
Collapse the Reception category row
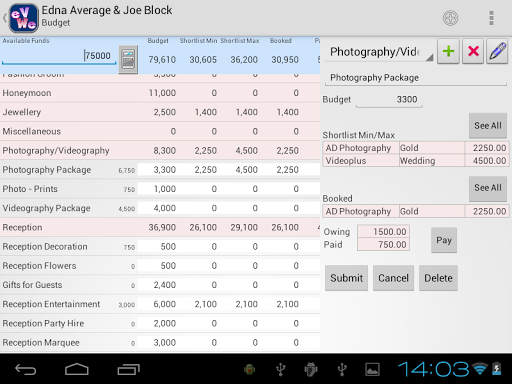tap(160, 227)
